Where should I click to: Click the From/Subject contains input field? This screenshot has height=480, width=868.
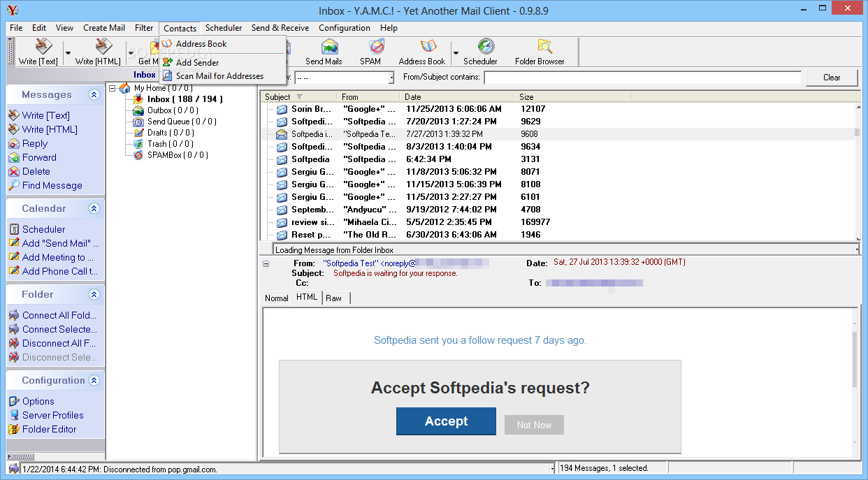point(642,78)
